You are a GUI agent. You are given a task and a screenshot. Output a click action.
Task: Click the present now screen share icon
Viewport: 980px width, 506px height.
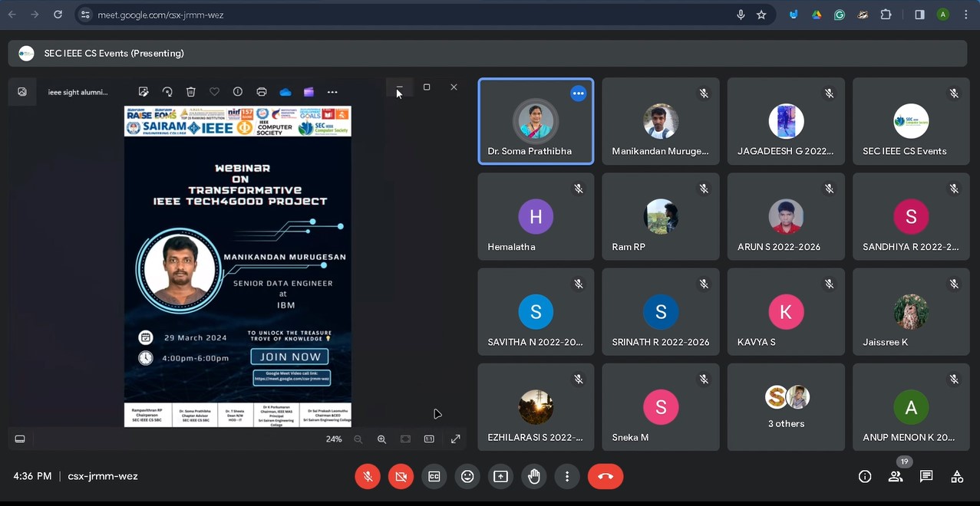coord(500,476)
